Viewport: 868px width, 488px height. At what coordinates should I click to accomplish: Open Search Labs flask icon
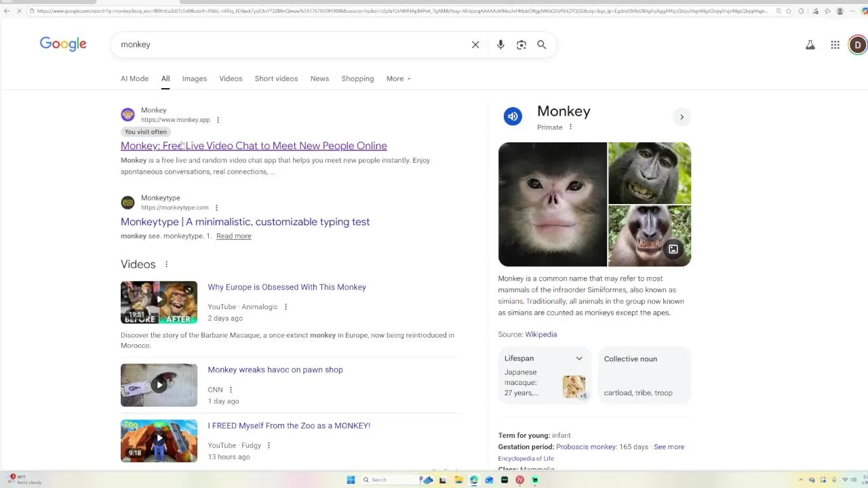pyautogui.click(x=810, y=45)
